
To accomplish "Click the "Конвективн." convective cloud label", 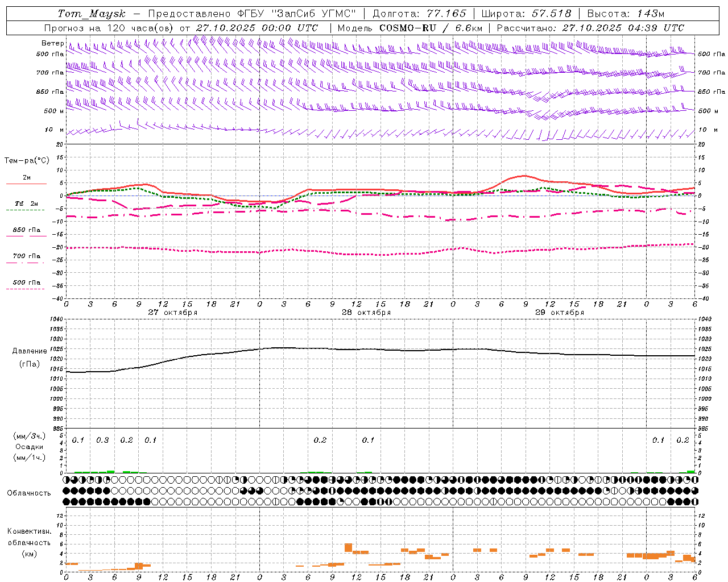I will [30, 531].
